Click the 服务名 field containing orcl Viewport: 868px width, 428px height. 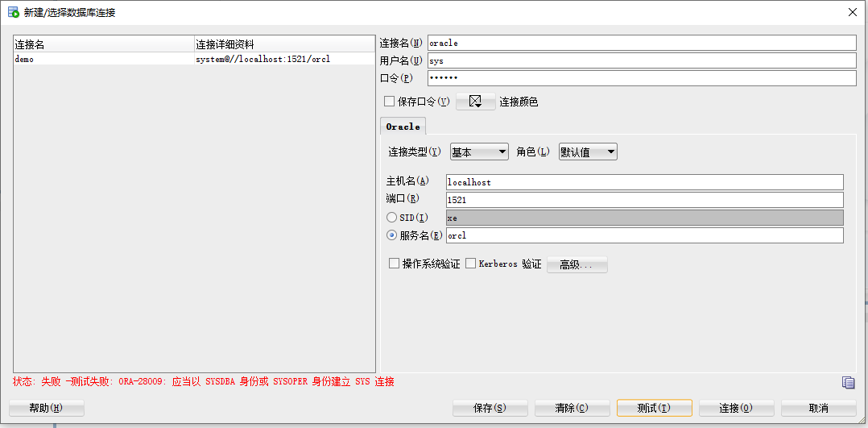coord(644,235)
